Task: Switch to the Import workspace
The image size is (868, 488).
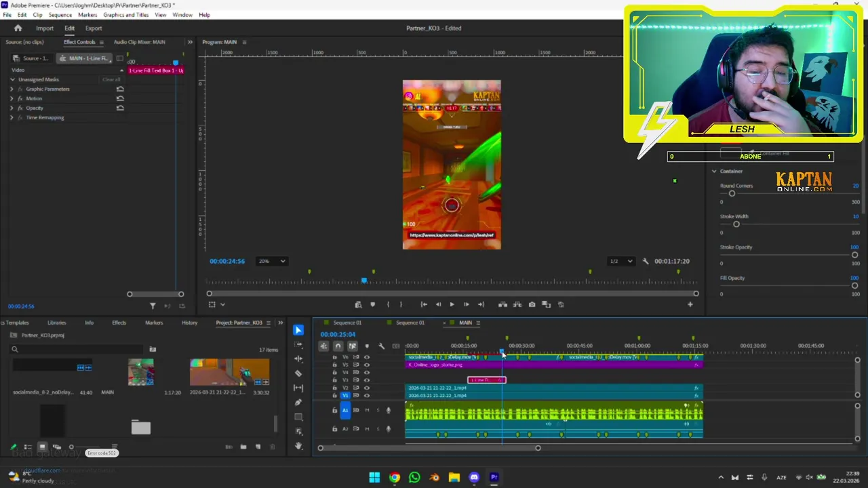Action: point(45,28)
